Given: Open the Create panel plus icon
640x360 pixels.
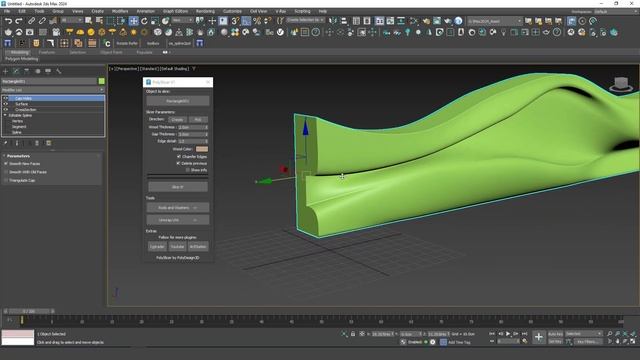Looking at the screenshot, I should tap(6, 71).
